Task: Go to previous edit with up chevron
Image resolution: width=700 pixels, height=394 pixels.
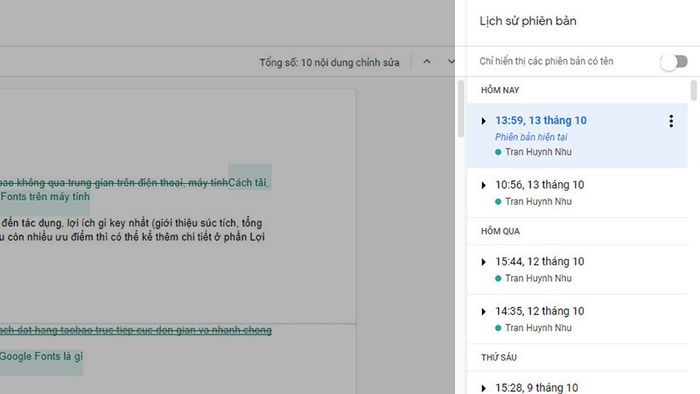Action: pos(427,62)
